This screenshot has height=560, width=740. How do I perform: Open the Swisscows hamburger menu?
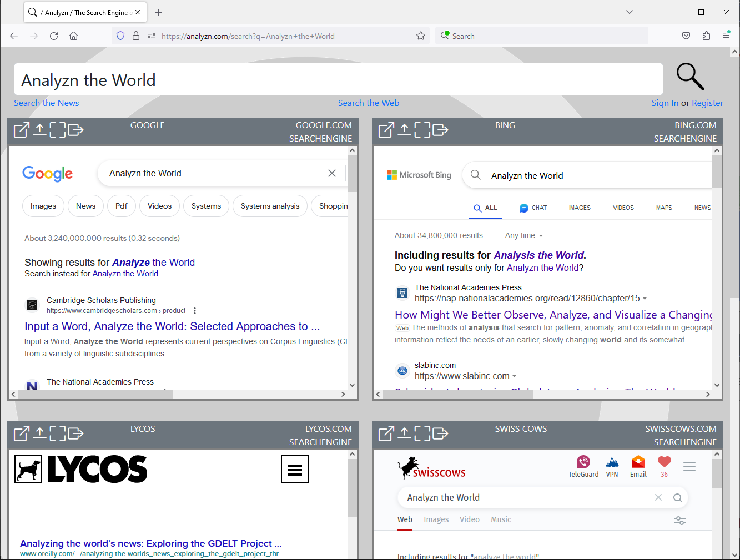point(689,467)
